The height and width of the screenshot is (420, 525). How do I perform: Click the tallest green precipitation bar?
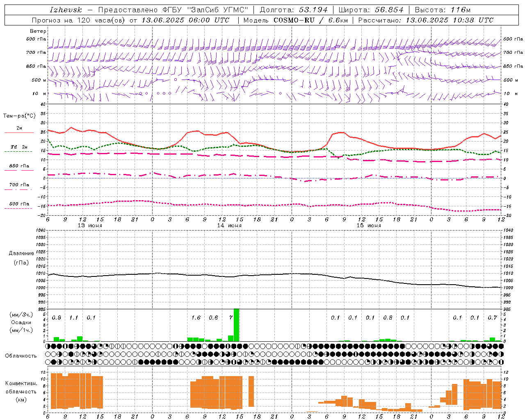coord(236,325)
